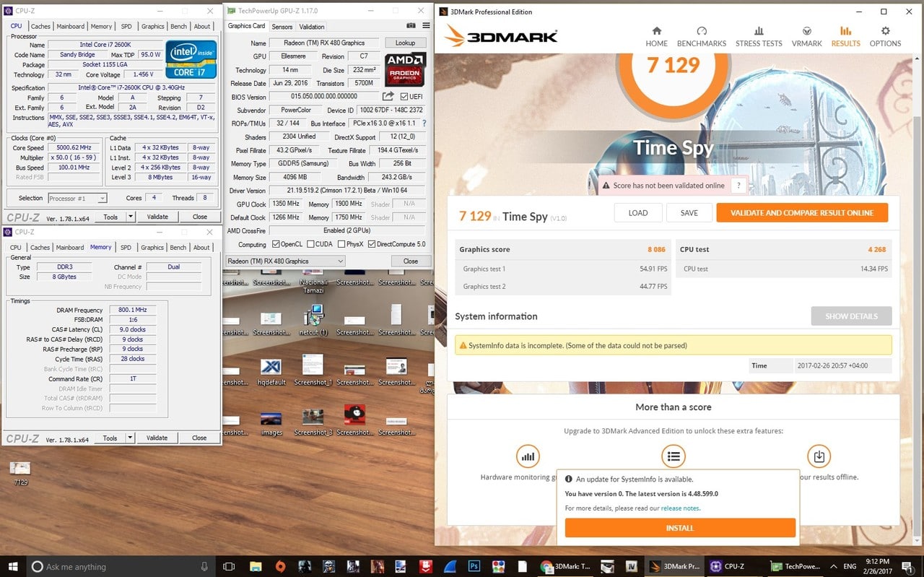Open the netcut (1) desktop icon

pos(314,320)
